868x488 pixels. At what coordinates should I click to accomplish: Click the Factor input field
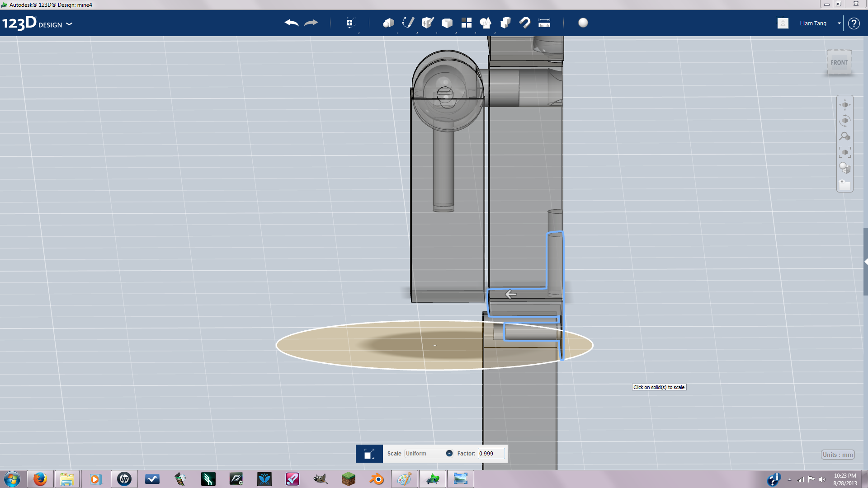click(x=491, y=453)
